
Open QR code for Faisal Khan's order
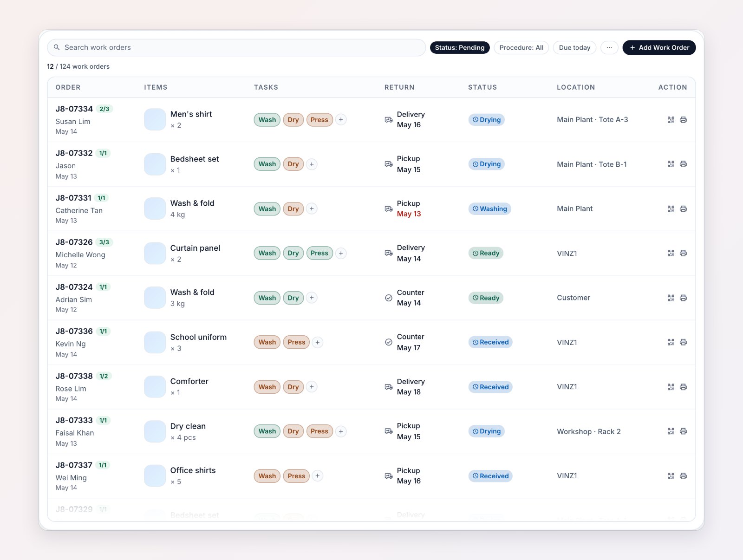click(671, 431)
